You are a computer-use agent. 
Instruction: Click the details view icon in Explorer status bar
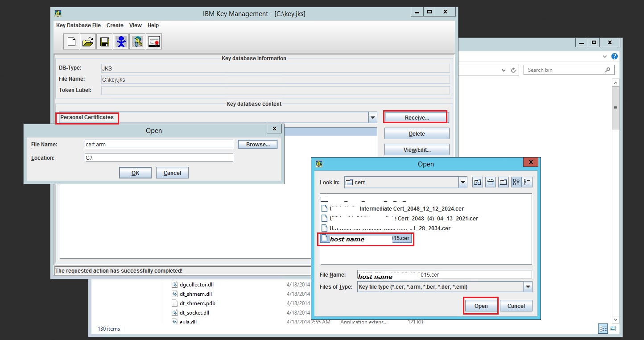click(x=603, y=328)
